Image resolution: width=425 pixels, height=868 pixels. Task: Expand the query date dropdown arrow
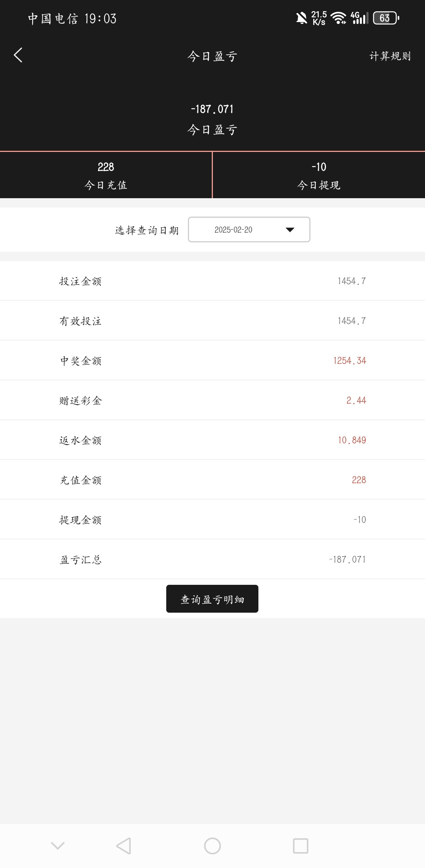coord(290,230)
